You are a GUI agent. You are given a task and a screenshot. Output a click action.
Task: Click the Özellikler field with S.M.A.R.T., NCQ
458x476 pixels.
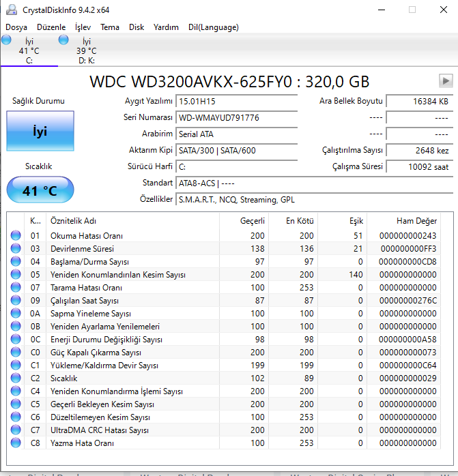[314, 199]
